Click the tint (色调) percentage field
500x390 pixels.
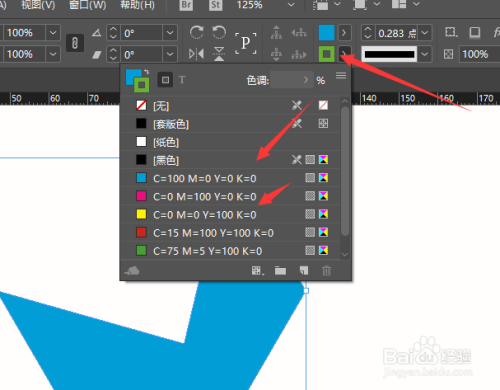[x=292, y=80]
